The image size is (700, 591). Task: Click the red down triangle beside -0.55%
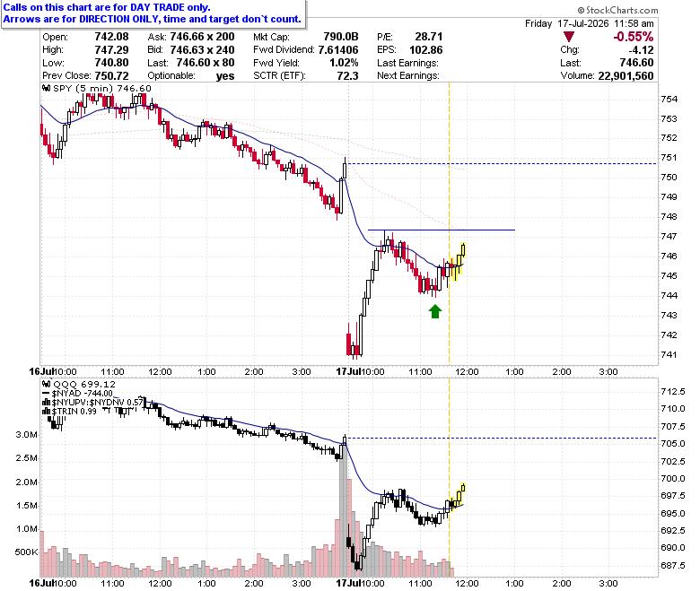569,37
